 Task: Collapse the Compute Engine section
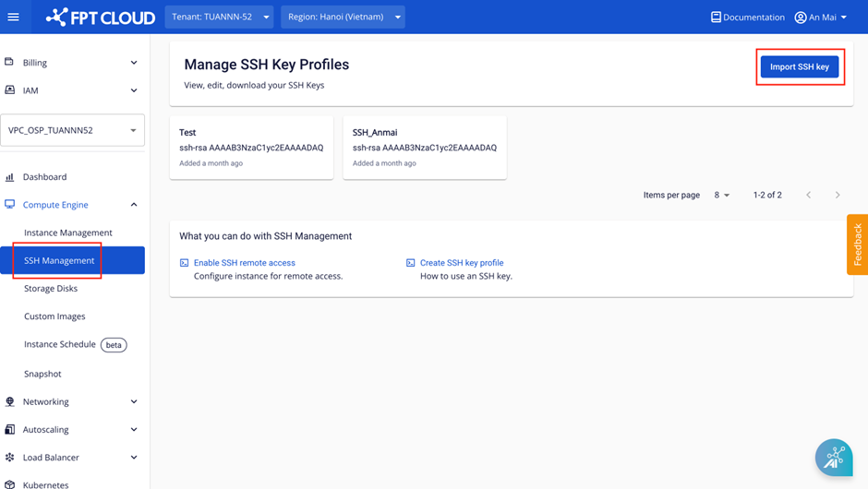(x=134, y=205)
